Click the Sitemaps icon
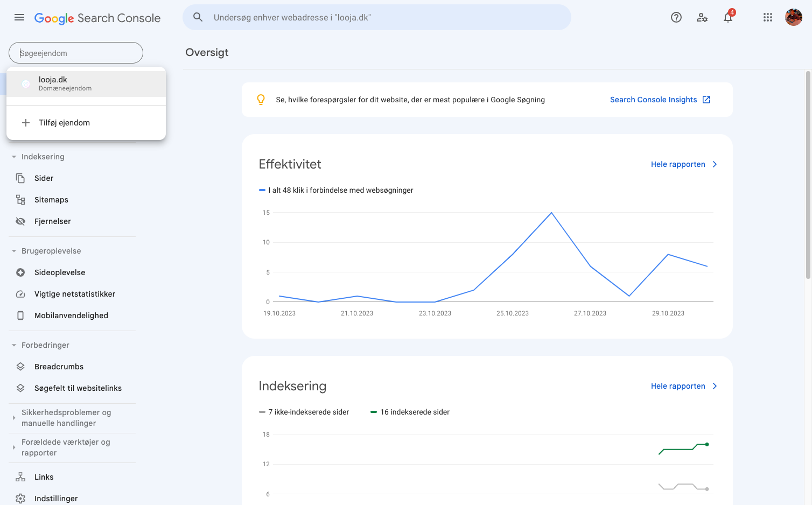The height and width of the screenshot is (505, 812). click(20, 200)
